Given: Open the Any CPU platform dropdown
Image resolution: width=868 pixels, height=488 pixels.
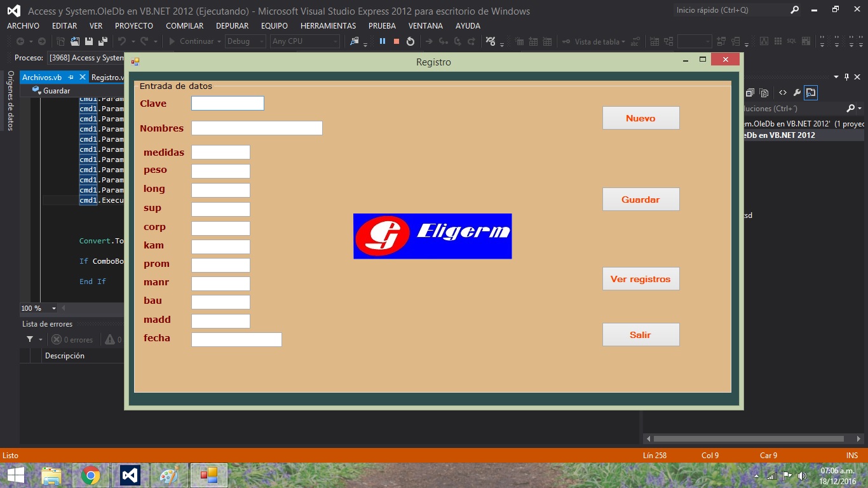Looking at the screenshot, I should point(305,41).
